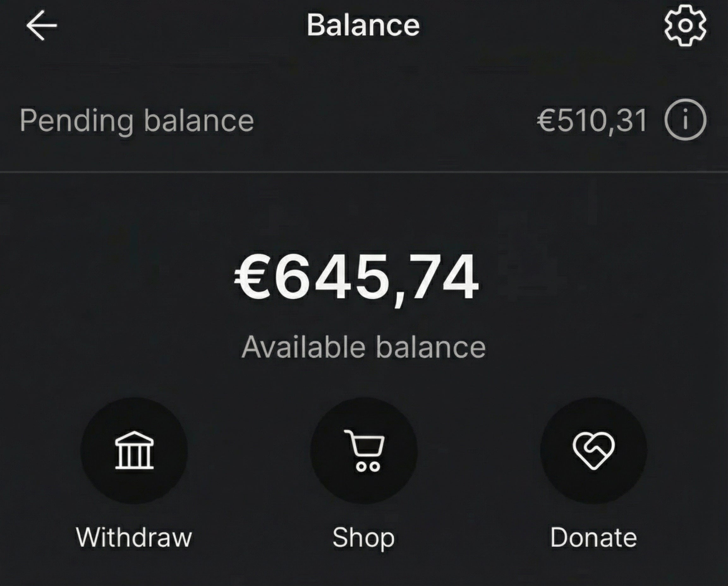This screenshot has height=586, width=728.
Task: Click the word "Pending" in the top row
Action: [76, 121]
